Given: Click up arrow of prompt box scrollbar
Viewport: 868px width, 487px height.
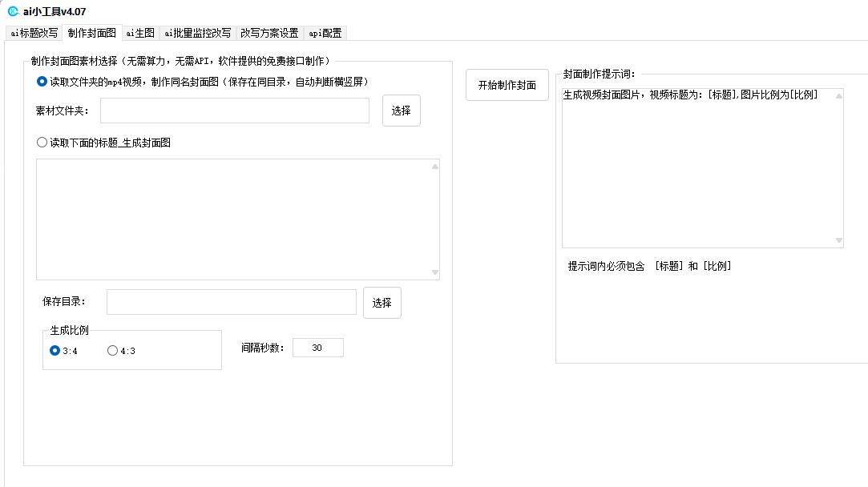Looking at the screenshot, I should coord(839,96).
